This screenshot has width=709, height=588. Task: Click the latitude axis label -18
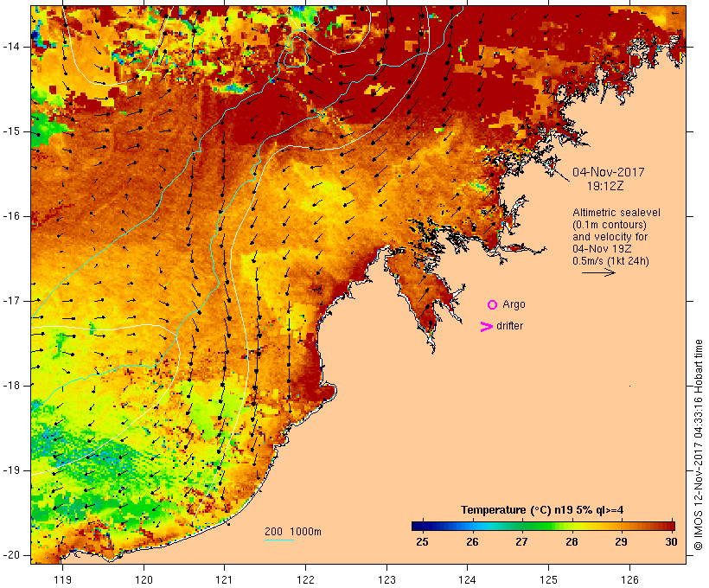click(11, 386)
